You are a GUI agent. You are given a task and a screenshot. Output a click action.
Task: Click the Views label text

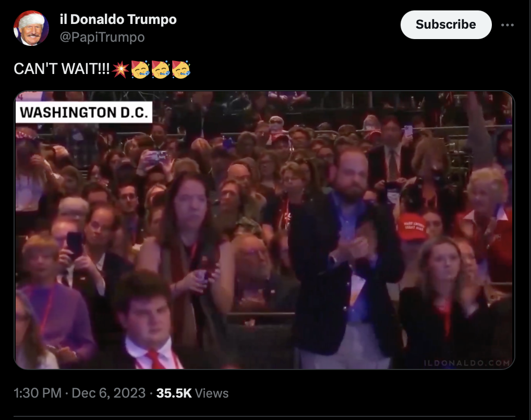(212, 393)
